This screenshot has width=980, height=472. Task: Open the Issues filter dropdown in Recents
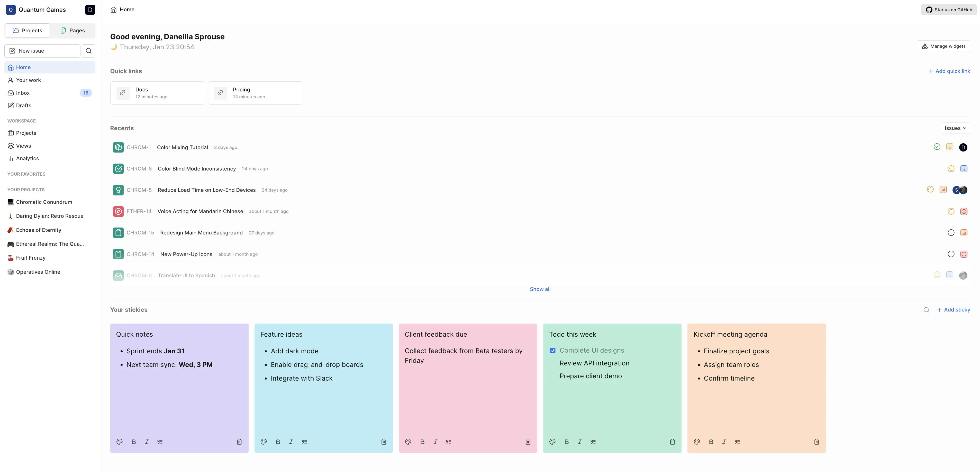pyautogui.click(x=955, y=128)
